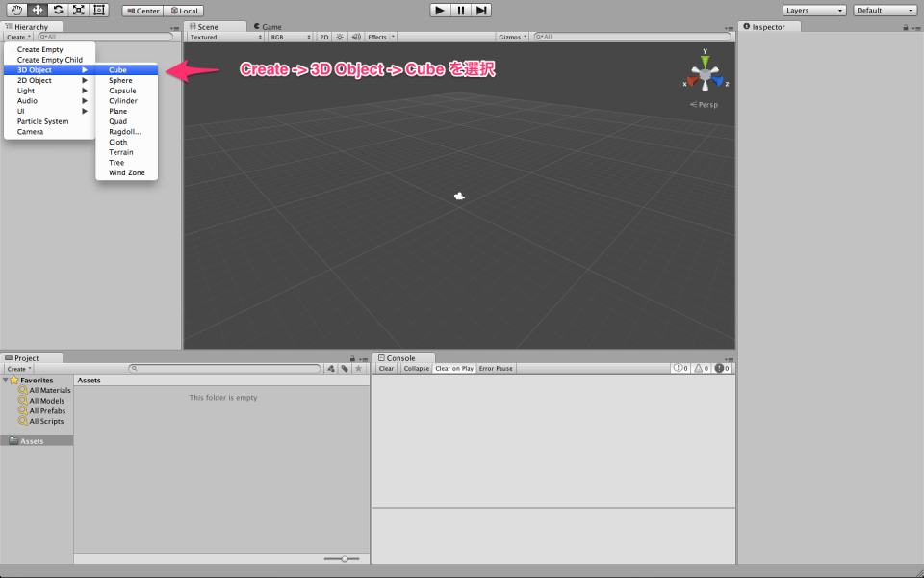
Task: Switch handle orientation with the Local button
Action: (185, 10)
